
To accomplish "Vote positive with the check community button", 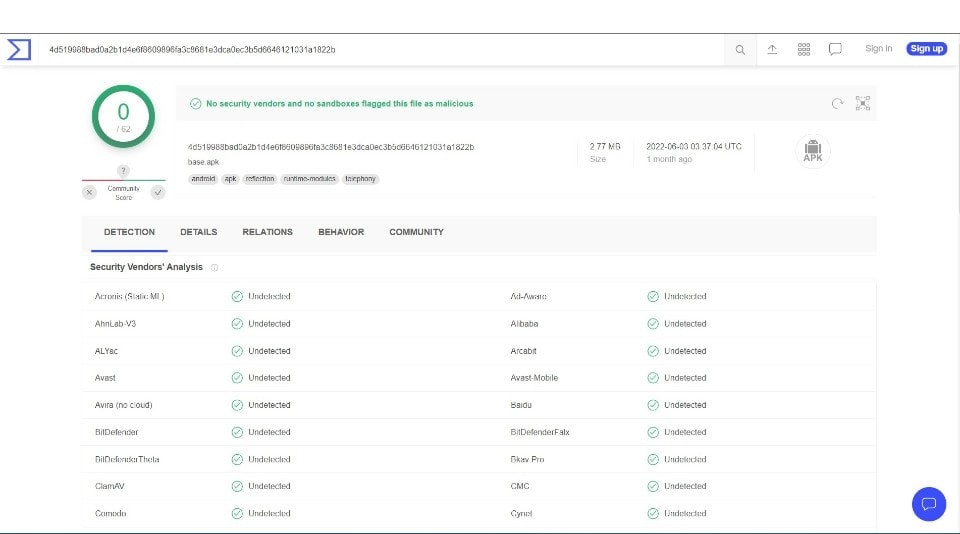I will [158, 192].
